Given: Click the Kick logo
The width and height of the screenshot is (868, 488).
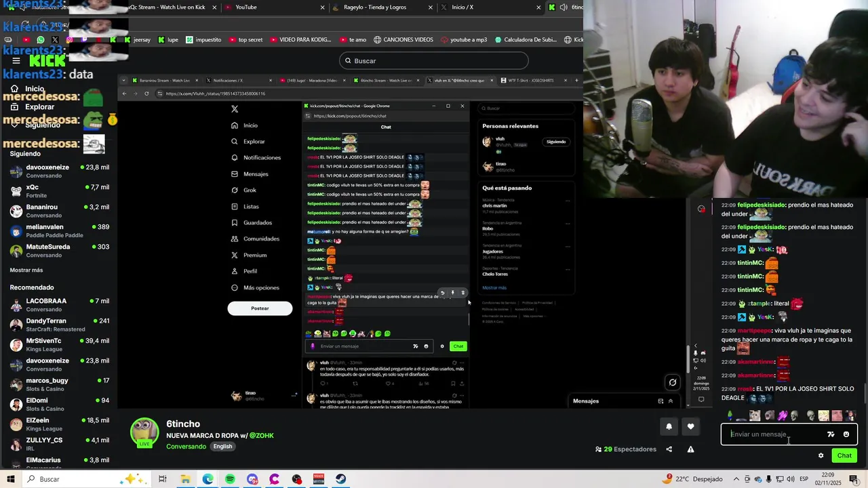Looking at the screenshot, I should tap(47, 61).
